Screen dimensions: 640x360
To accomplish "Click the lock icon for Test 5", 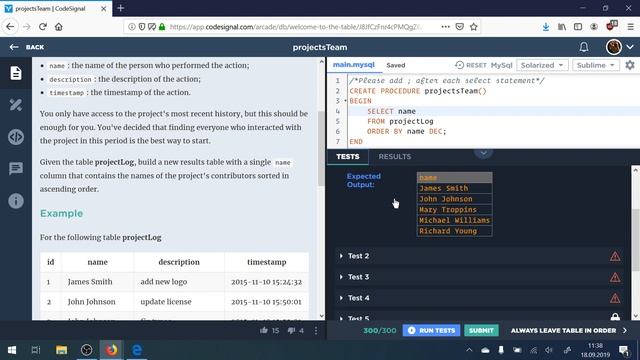I will 615,317.
